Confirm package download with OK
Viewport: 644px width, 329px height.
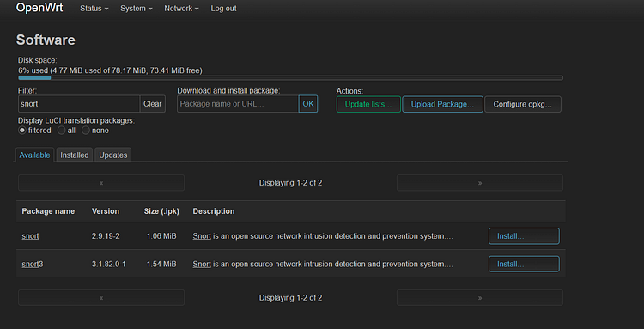click(x=308, y=104)
